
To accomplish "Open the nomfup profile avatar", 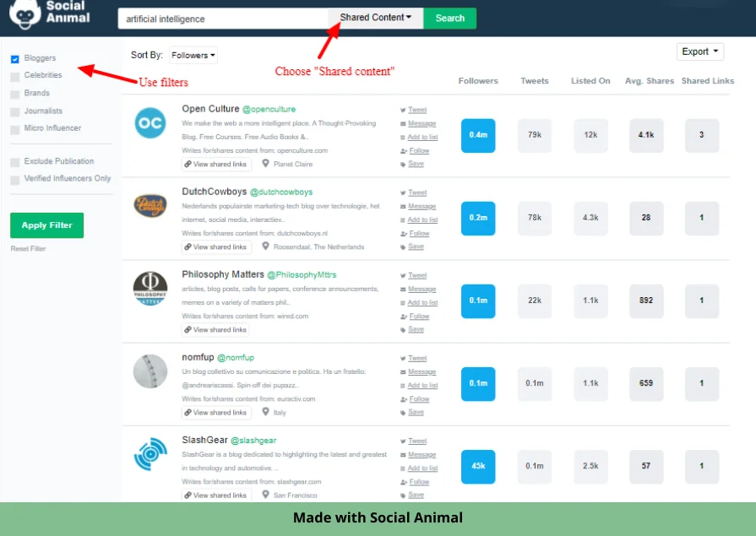I will click(150, 371).
